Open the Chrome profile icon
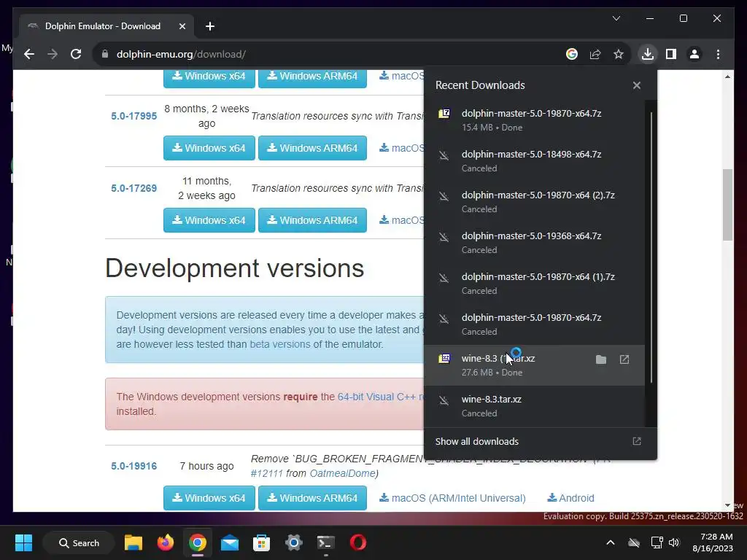The width and height of the screenshot is (747, 560). pyautogui.click(x=694, y=54)
